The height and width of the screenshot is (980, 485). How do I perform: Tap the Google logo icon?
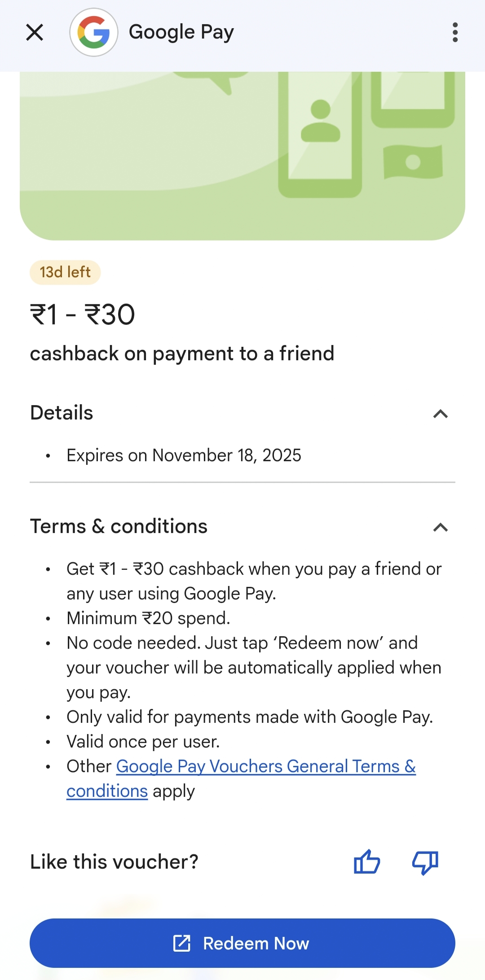[94, 32]
